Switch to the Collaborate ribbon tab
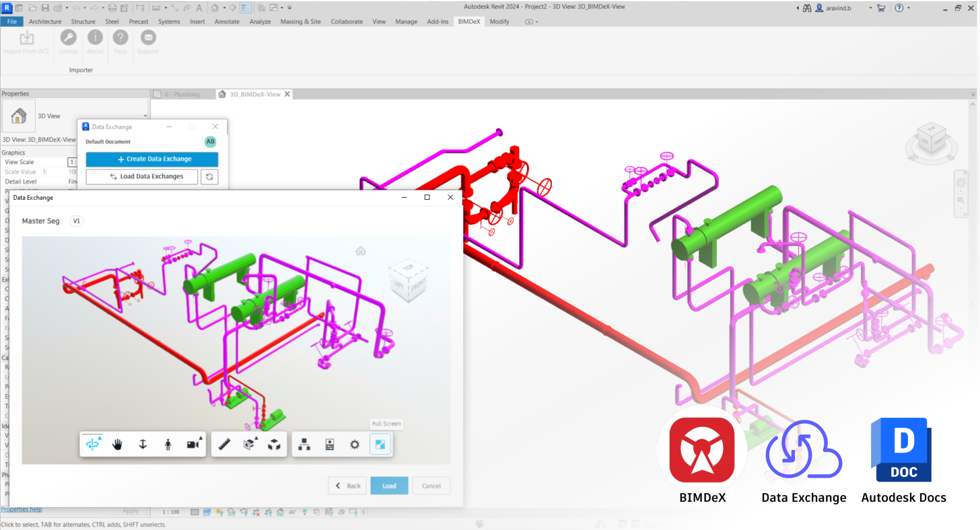980x530 pixels. pyautogui.click(x=347, y=22)
